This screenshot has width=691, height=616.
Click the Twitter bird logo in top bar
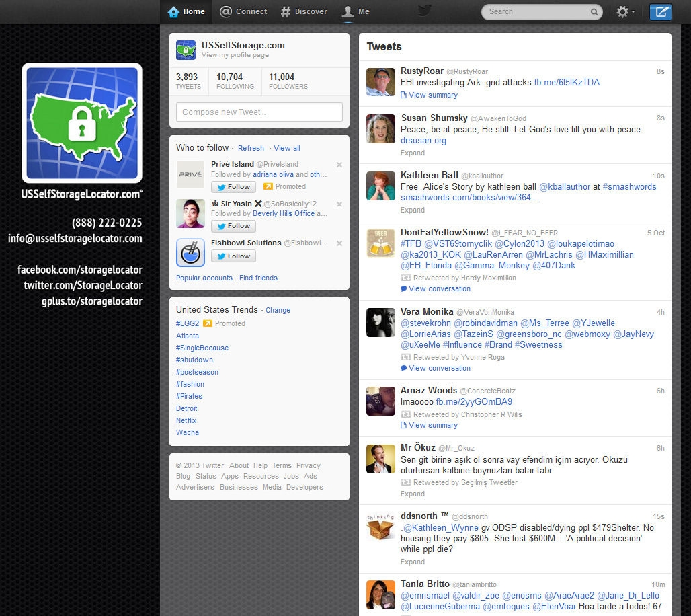point(424,11)
